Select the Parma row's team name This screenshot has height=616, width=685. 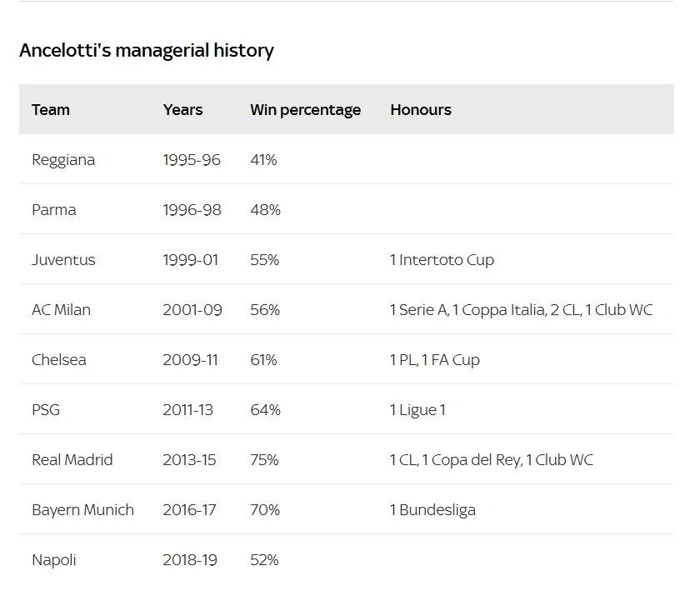[x=53, y=209]
